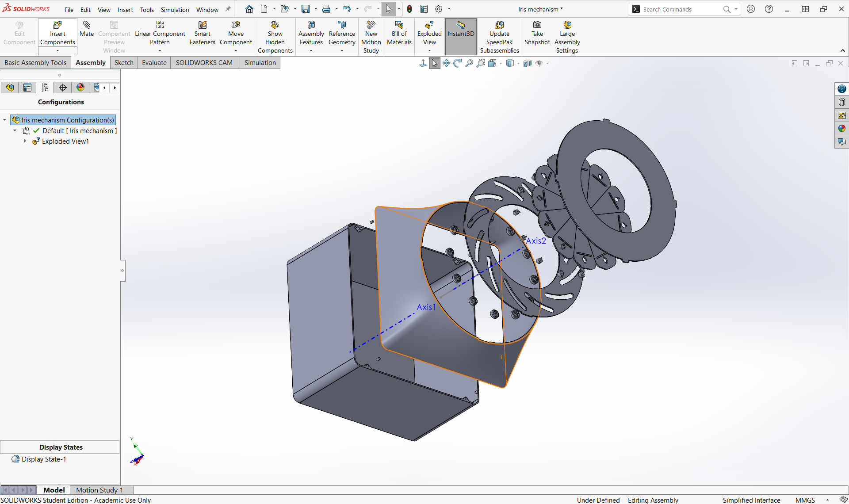
Task: Collapse the ribbon with the chevron arrow
Action: (x=843, y=51)
